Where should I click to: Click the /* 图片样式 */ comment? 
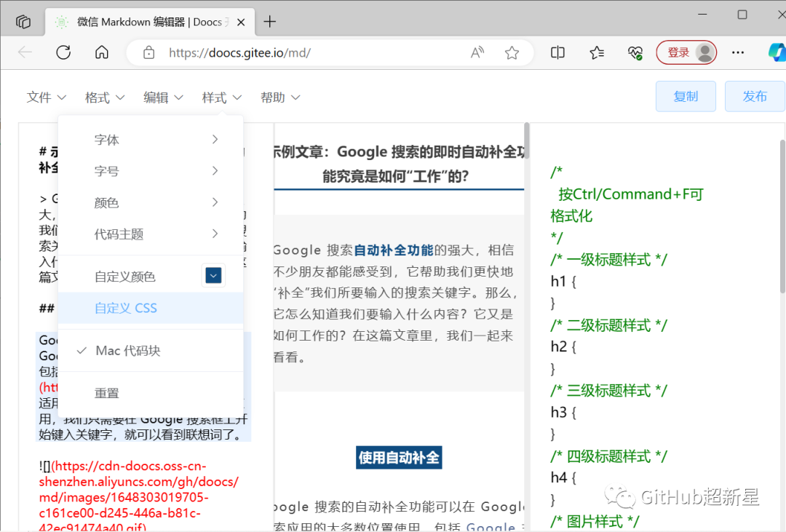(595, 522)
